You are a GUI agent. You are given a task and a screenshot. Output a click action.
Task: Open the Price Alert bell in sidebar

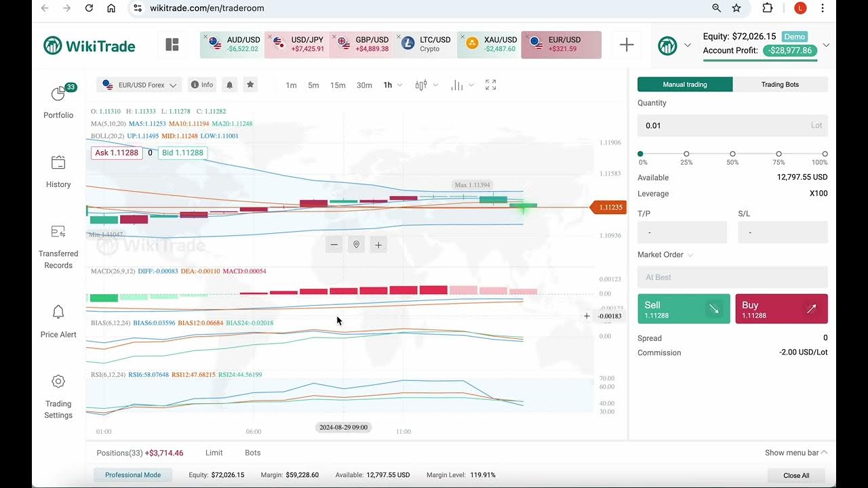click(58, 312)
